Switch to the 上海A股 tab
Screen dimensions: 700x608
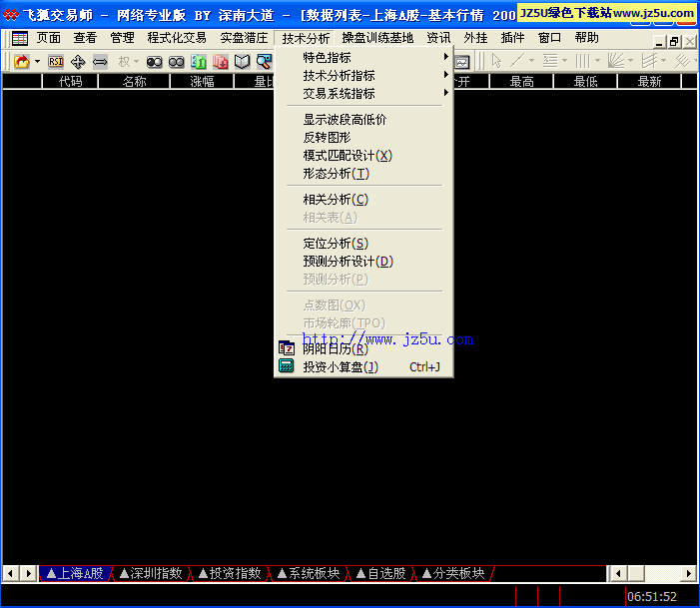click(75, 573)
